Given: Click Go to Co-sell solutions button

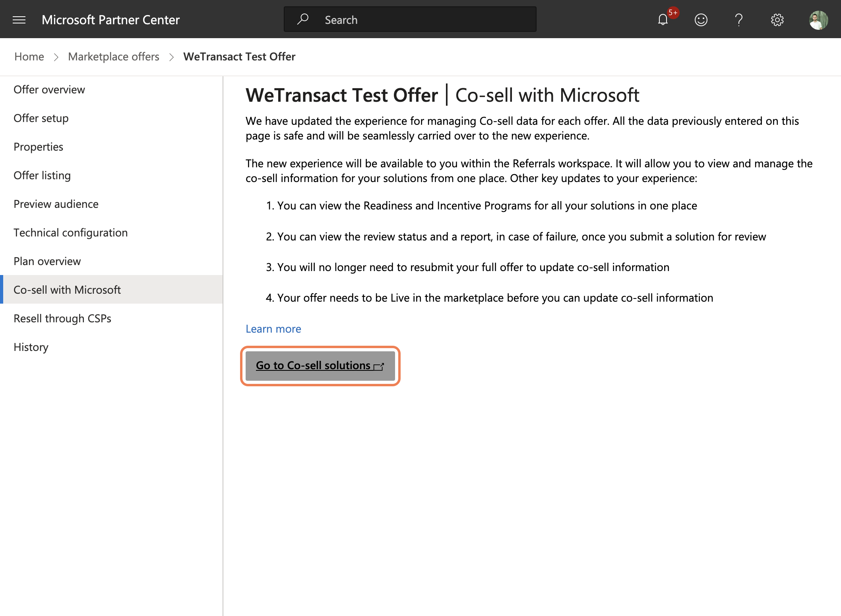Looking at the screenshot, I should [320, 366].
